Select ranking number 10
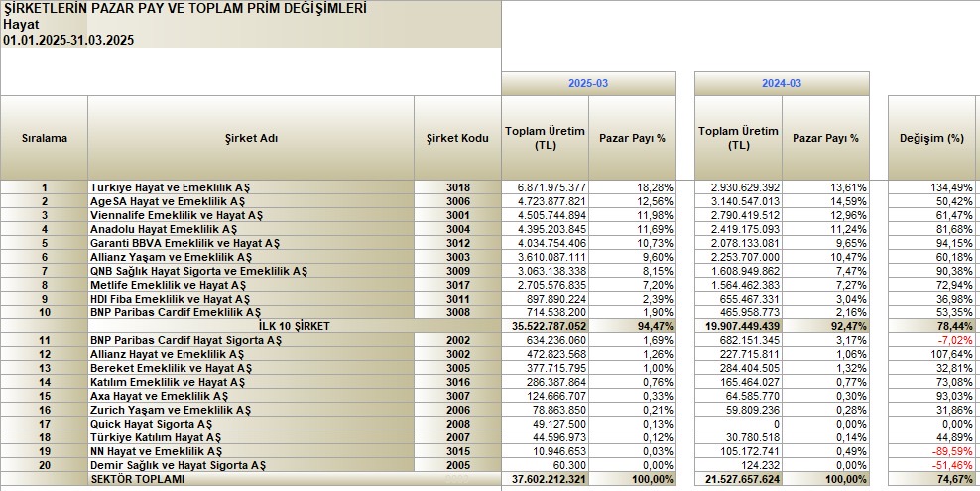This screenshot has width=980, height=491. 45,312
